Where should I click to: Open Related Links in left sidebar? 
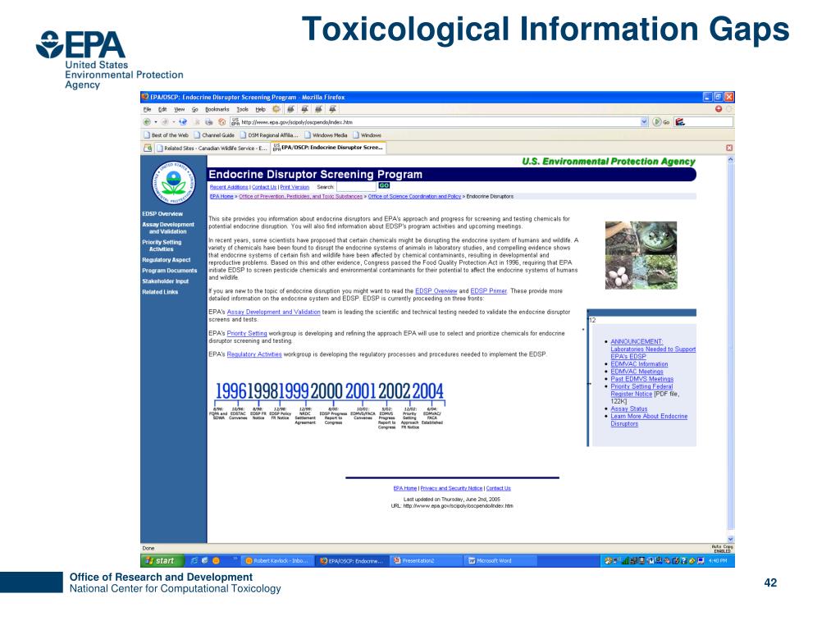pyautogui.click(x=160, y=292)
